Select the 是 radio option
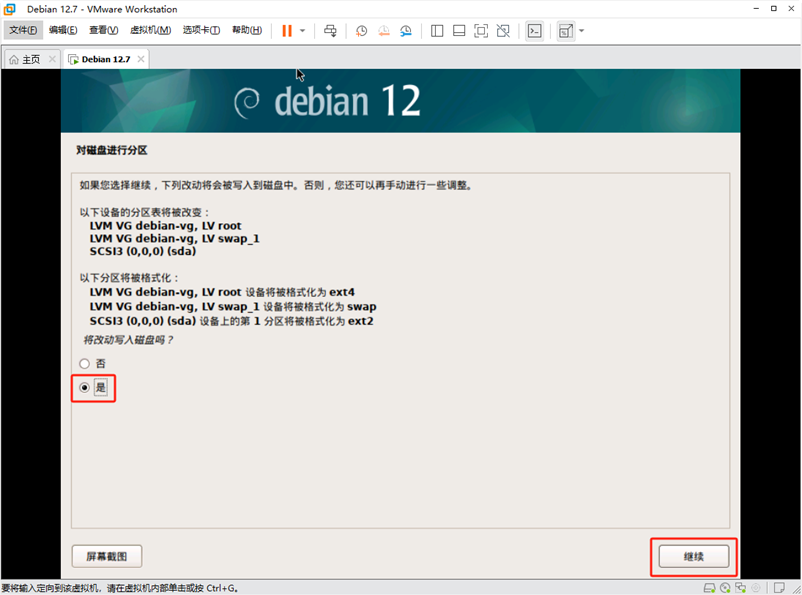This screenshot has height=595, width=802. point(84,388)
